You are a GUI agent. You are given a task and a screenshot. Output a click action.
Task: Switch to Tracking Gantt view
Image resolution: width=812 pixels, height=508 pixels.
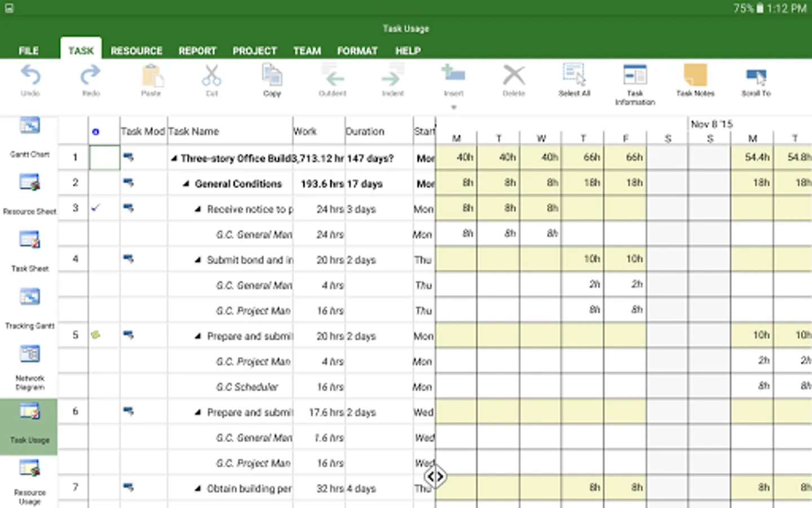pos(29,308)
